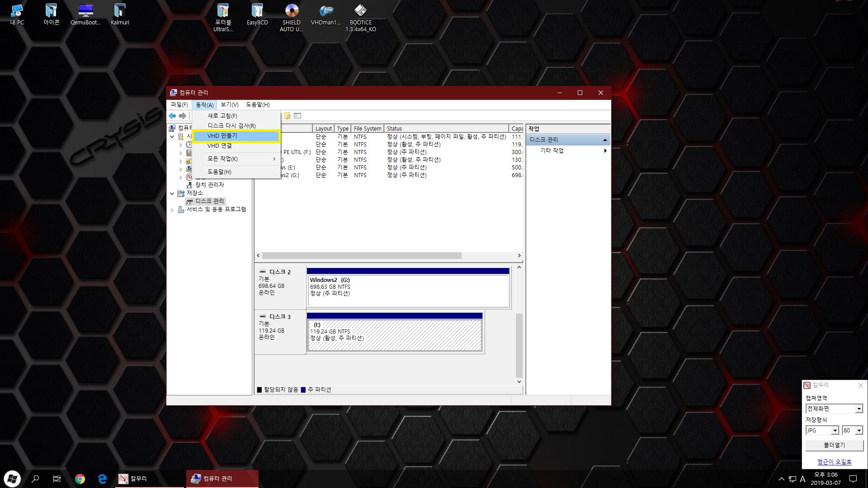Viewport: 868px width, 488px height.
Task: Select VHD 연결 menu entry
Action: coord(236,145)
